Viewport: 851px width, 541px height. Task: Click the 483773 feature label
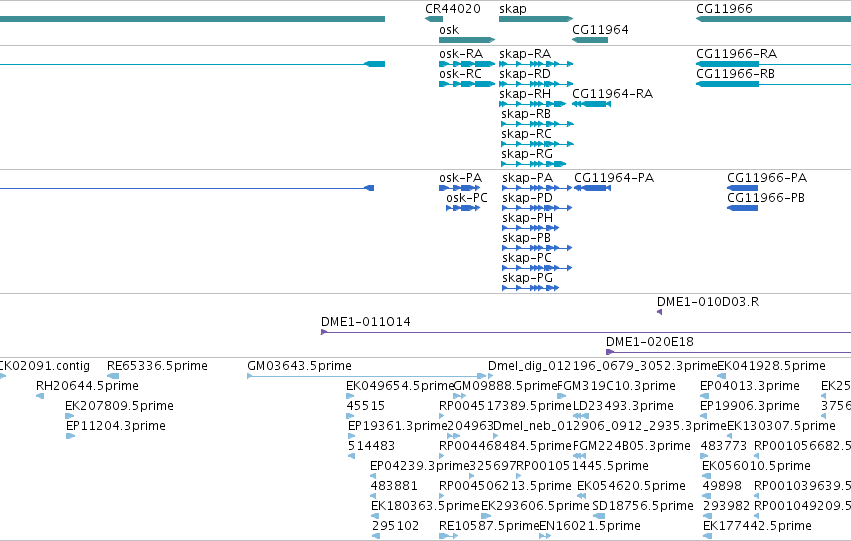coord(724,446)
